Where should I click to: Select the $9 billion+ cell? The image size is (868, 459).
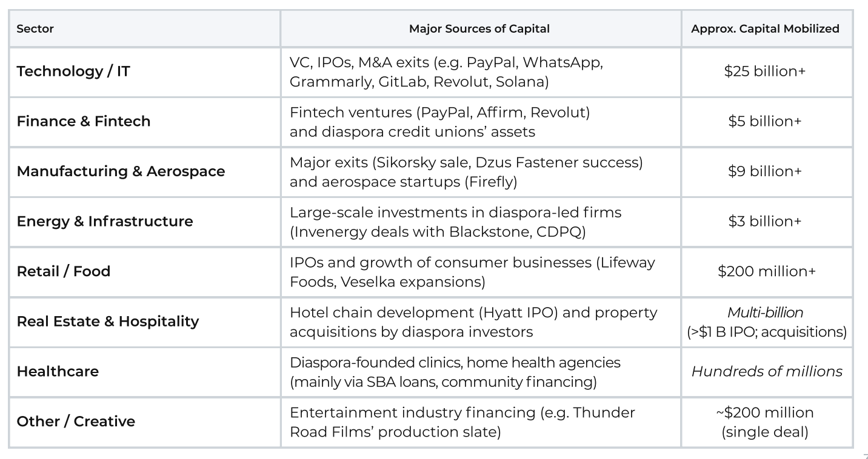coord(765,171)
